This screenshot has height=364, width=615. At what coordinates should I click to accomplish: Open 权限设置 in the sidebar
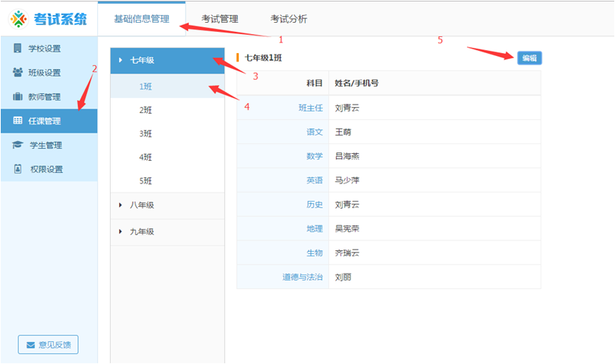point(49,169)
